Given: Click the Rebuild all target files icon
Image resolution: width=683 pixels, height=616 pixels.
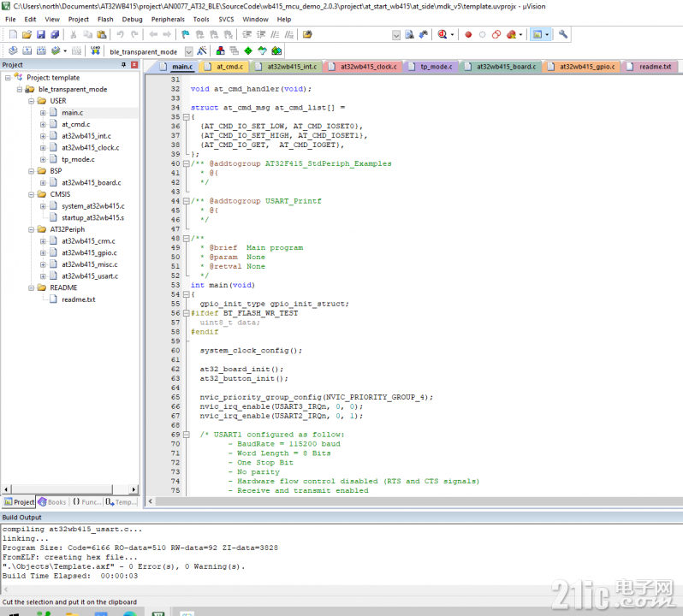Looking at the screenshot, I should tap(41, 51).
